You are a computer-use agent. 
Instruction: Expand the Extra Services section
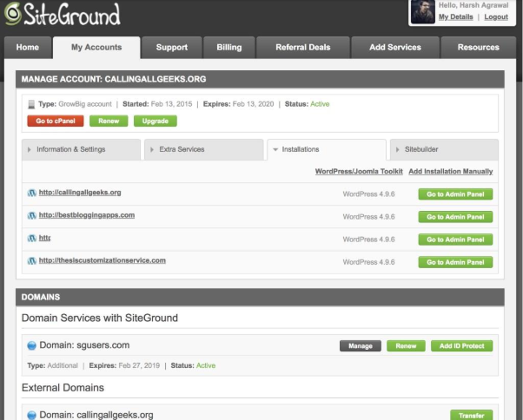[204, 149]
